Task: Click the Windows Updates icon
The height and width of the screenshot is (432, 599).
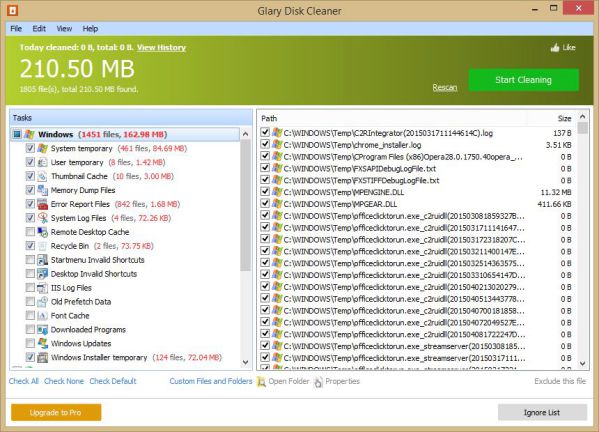Action: (x=42, y=343)
